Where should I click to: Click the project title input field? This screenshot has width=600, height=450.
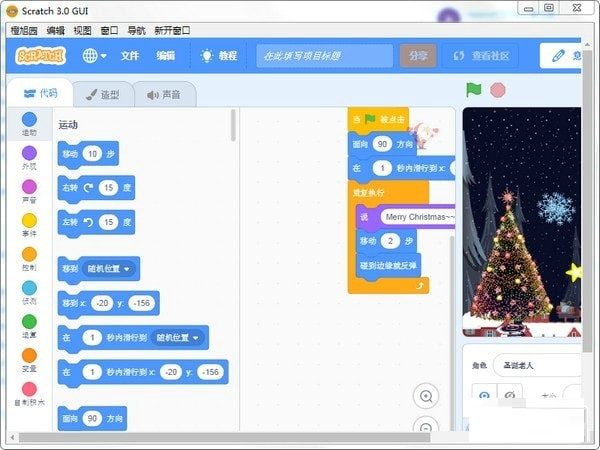[x=324, y=56]
